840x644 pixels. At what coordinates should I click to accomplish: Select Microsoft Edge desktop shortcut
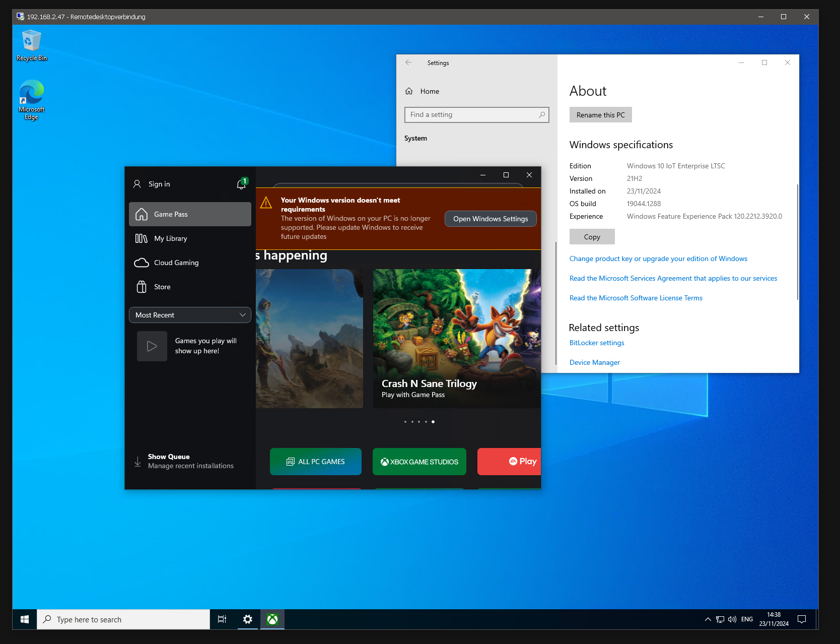(31, 100)
